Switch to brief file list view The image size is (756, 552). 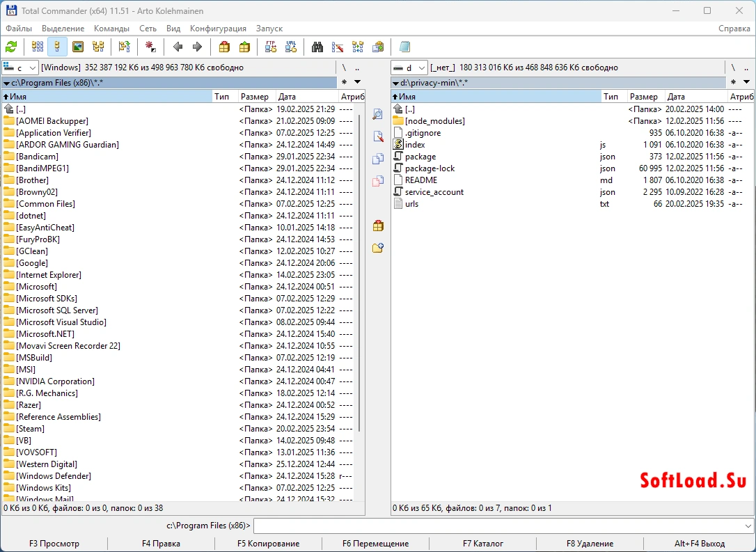point(37,47)
